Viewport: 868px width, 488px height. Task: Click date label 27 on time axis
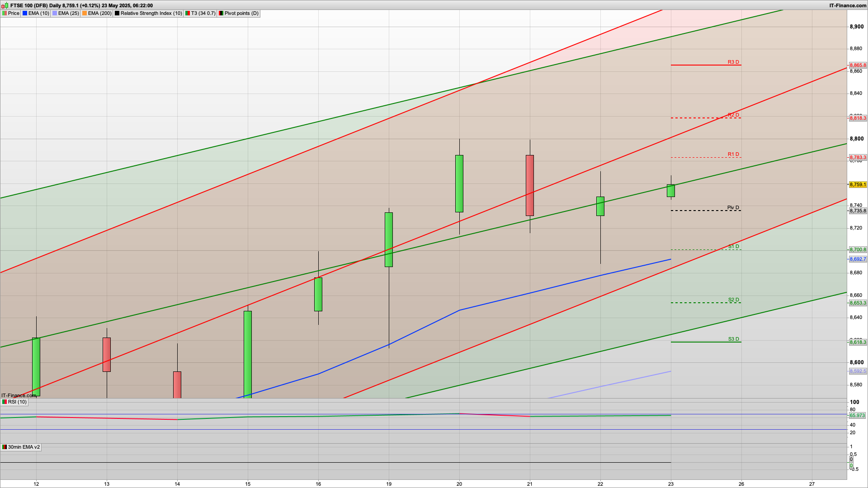click(812, 484)
